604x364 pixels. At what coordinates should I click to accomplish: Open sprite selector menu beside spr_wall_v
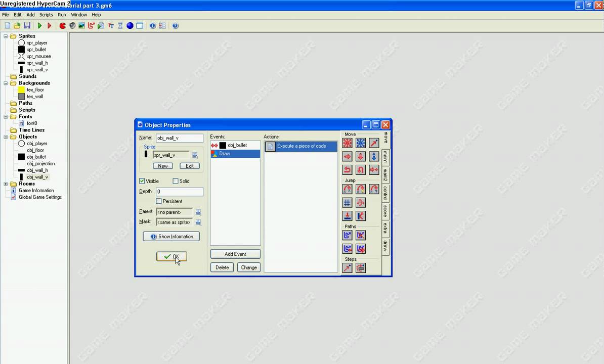tap(195, 155)
